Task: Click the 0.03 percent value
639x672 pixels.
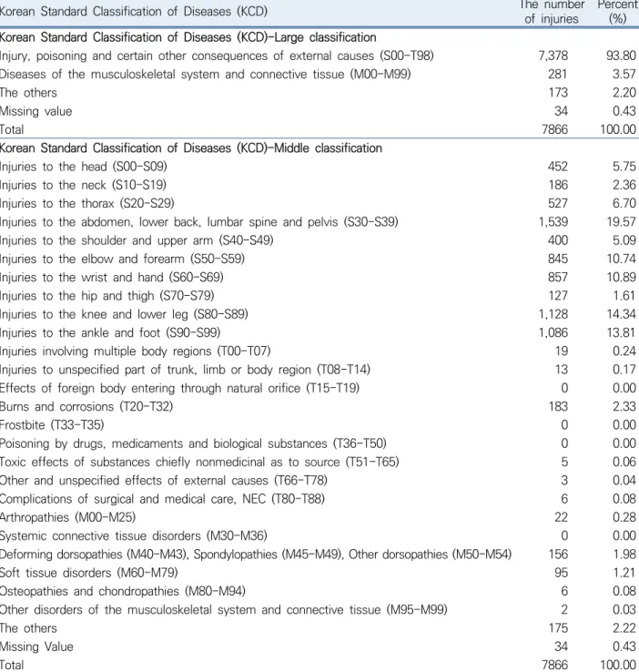Action: (x=624, y=608)
